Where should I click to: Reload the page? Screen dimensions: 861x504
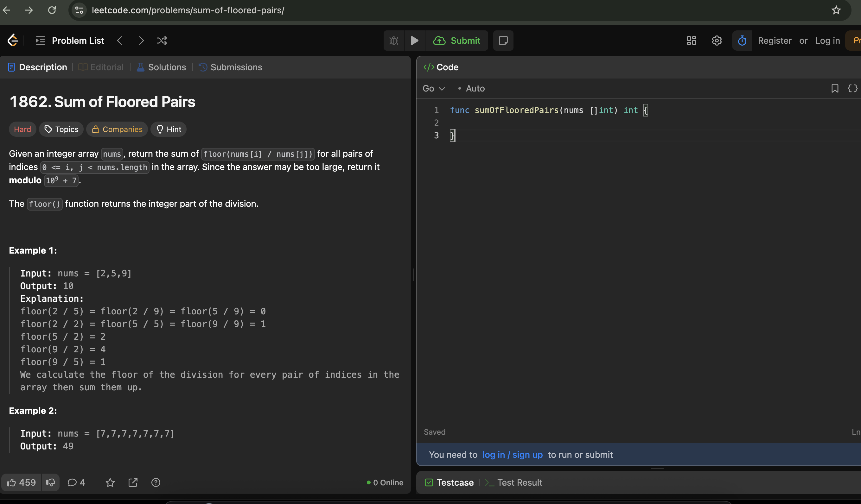[52, 10]
